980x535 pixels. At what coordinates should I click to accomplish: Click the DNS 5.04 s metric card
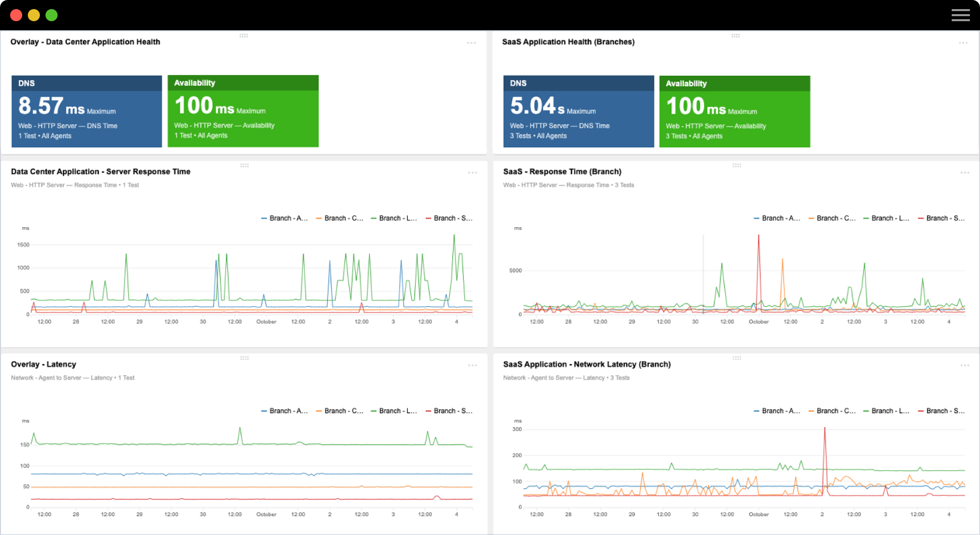pos(578,111)
